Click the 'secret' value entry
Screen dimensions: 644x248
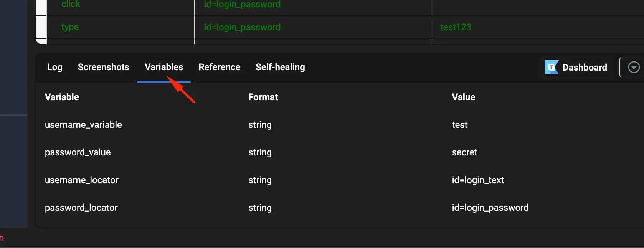pos(464,152)
